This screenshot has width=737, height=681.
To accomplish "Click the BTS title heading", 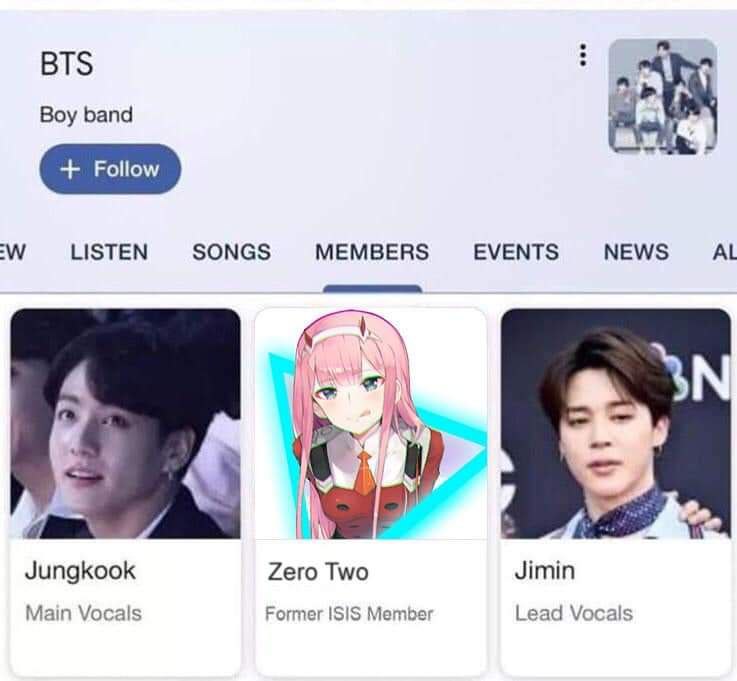I will (66, 64).
